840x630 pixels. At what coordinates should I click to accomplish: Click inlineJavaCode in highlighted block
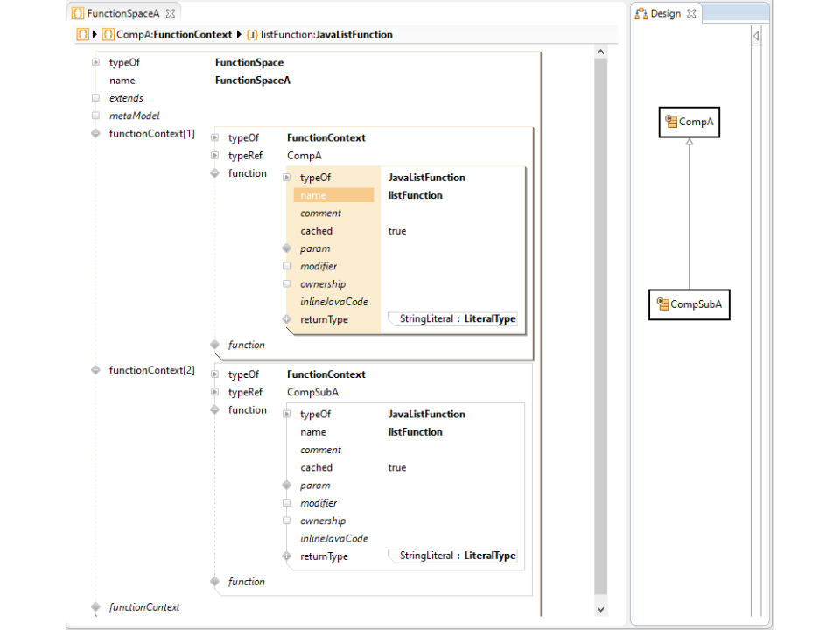(333, 302)
